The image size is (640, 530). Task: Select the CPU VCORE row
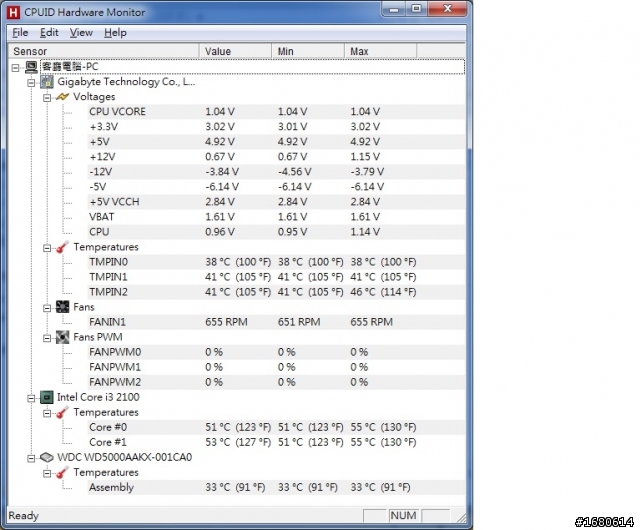(276, 112)
